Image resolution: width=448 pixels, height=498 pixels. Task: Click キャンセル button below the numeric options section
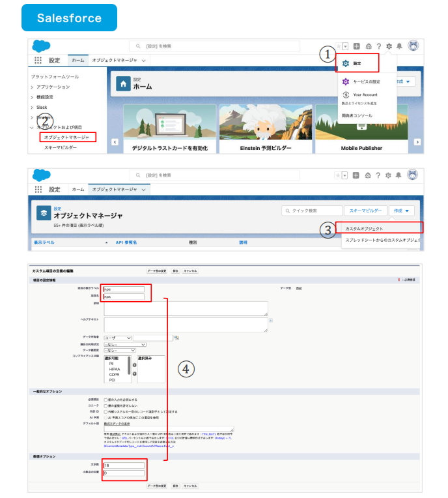coord(190,486)
